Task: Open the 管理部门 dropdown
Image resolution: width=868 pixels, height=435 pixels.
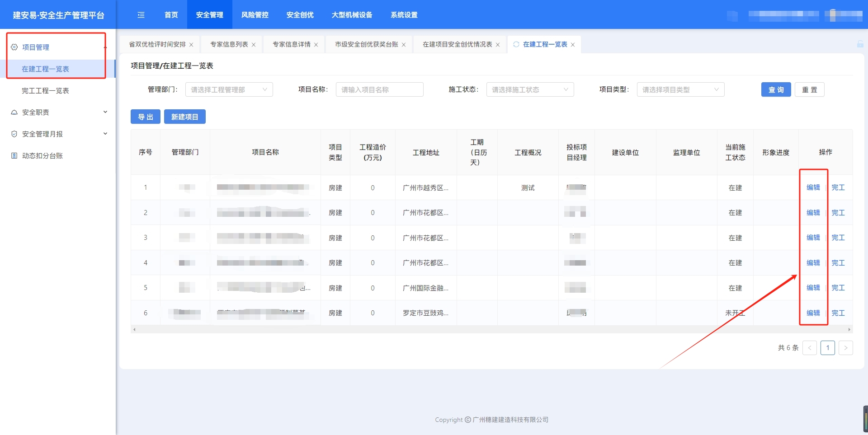Action: [229, 89]
